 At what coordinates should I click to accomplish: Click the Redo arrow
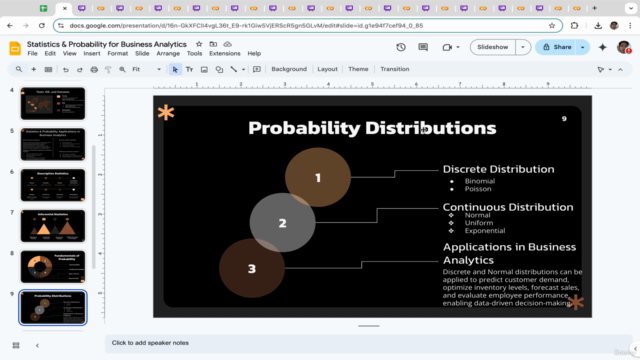pyautogui.click(x=80, y=69)
